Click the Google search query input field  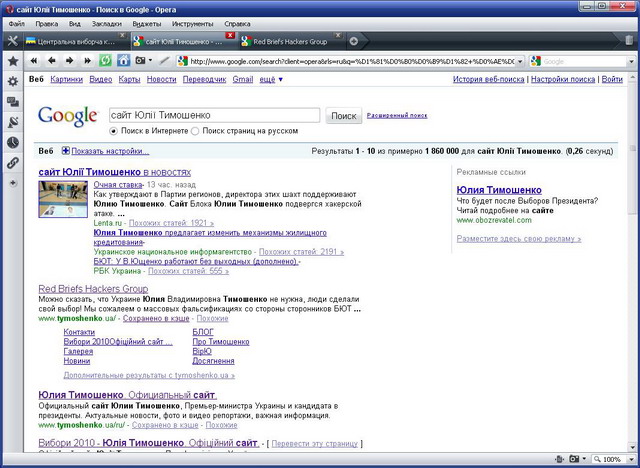click(x=213, y=115)
